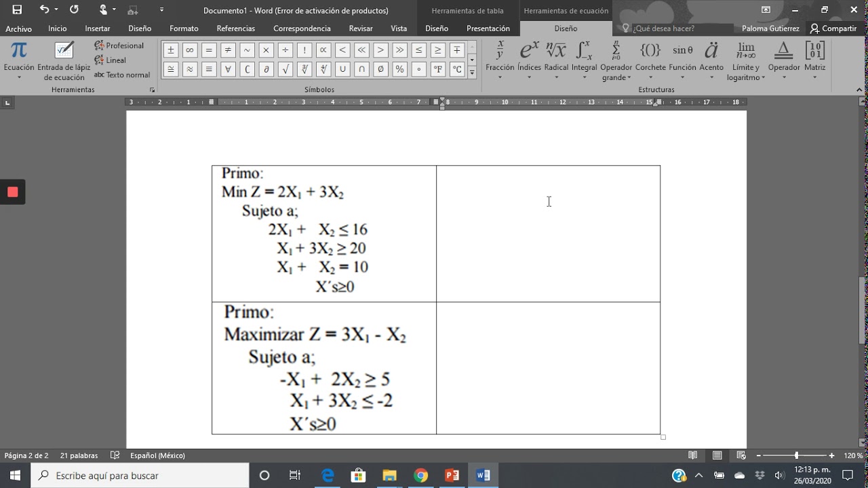Open the Índices structures dropdown
Screen dimensions: 868x488
point(529,61)
